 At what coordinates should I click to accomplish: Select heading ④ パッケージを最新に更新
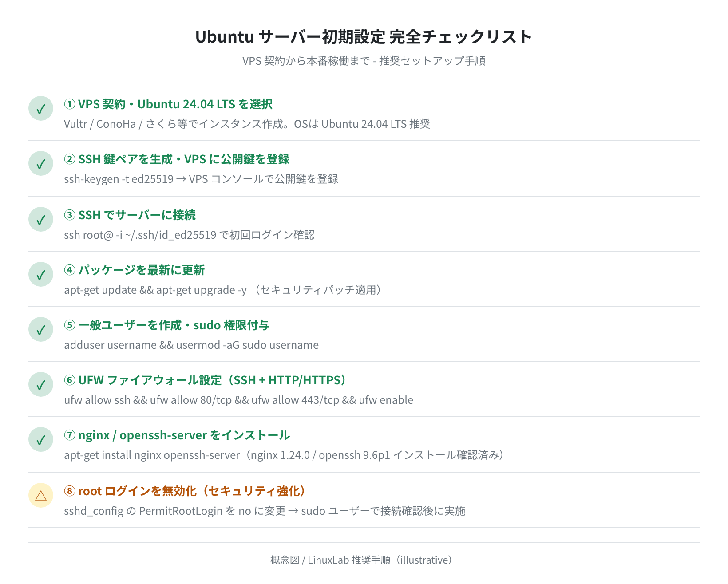point(134,270)
